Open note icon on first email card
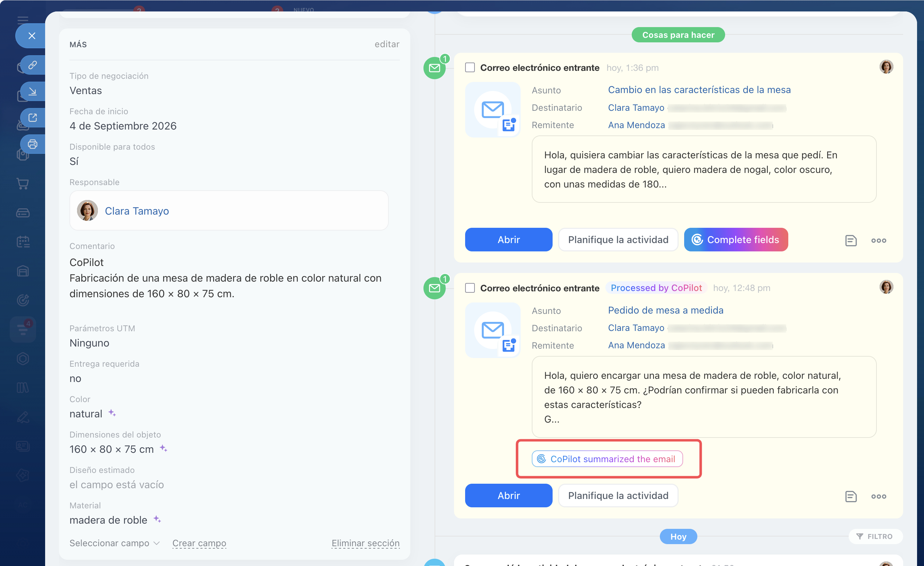The height and width of the screenshot is (566, 924). point(851,240)
